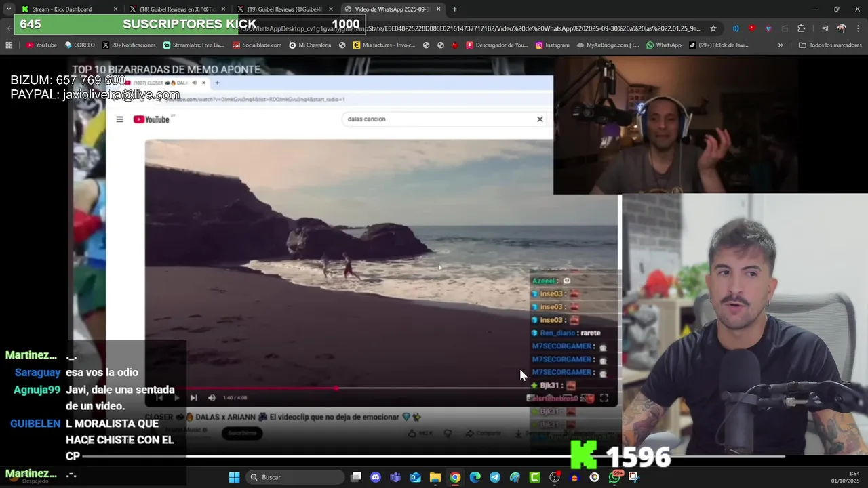Open Discord from the taskbar
868x488 pixels.
[376, 477]
